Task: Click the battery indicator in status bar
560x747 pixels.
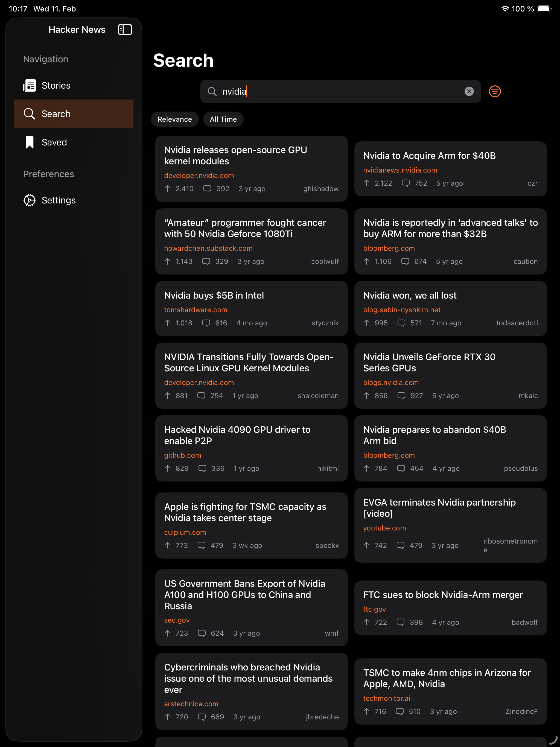Action: (x=544, y=9)
